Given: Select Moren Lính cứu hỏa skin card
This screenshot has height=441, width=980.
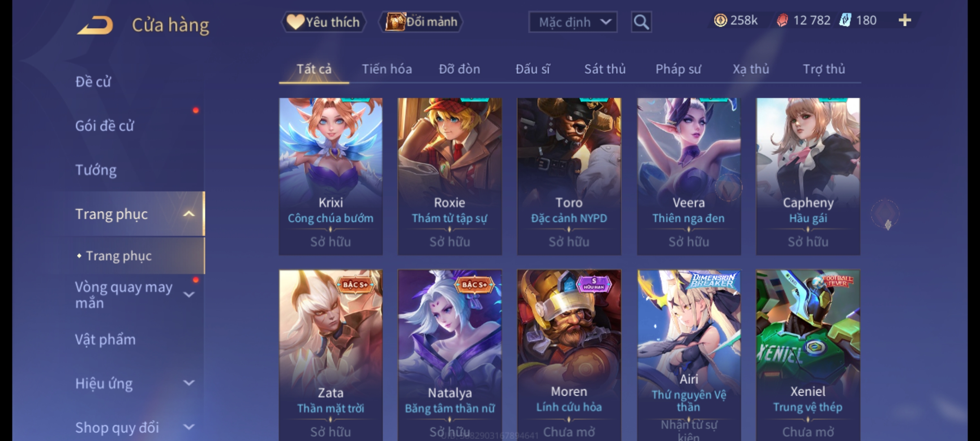Looking at the screenshot, I should pyautogui.click(x=569, y=355).
